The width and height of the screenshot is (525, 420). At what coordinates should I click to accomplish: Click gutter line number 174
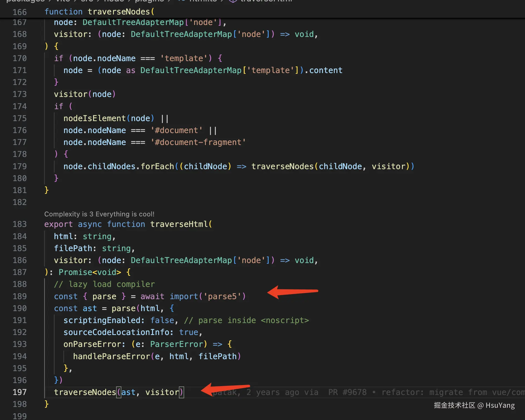tap(20, 106)
